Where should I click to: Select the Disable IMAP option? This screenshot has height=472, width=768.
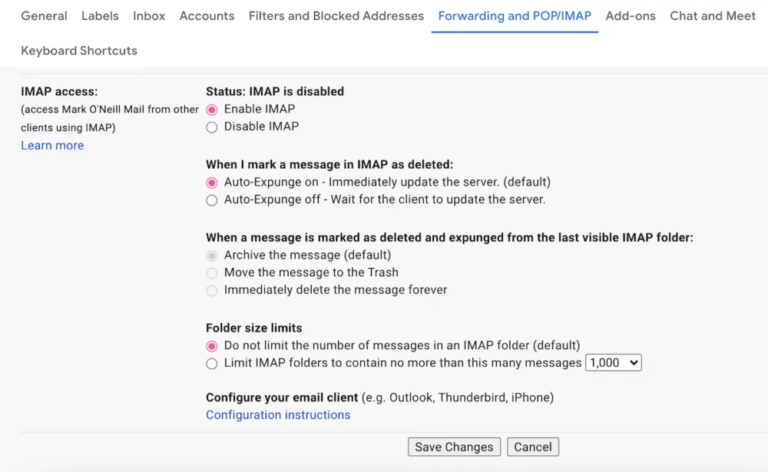pyautogui.click(x=212, y=127)
